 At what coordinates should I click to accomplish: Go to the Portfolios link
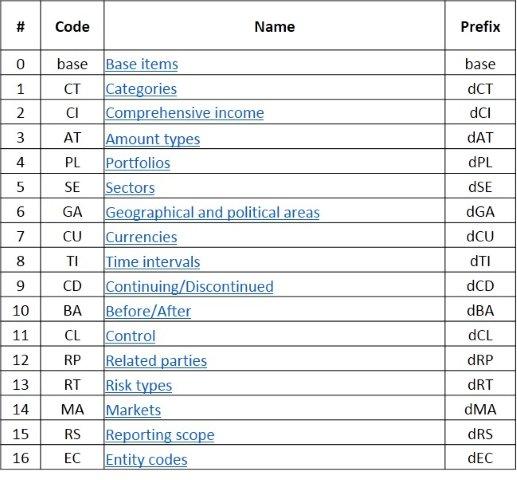click(138, 163)
